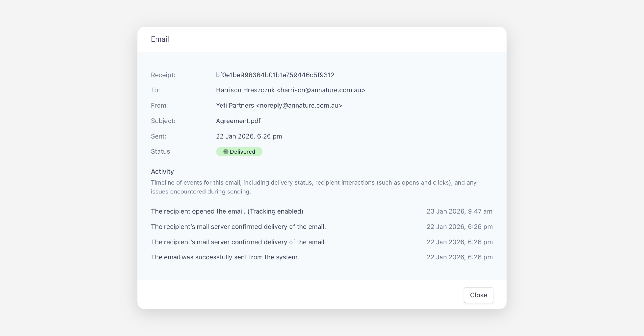Select the 'successfully sent from the system' event
Screen dimensions: 644x336
(225, 257)
